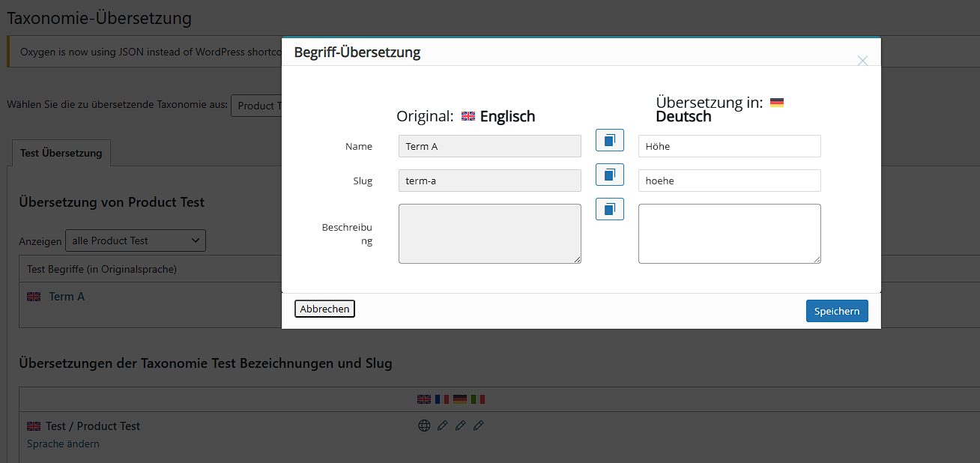Open the Term A link in the table
Screen dimensions: 980x463
[67, 297]
